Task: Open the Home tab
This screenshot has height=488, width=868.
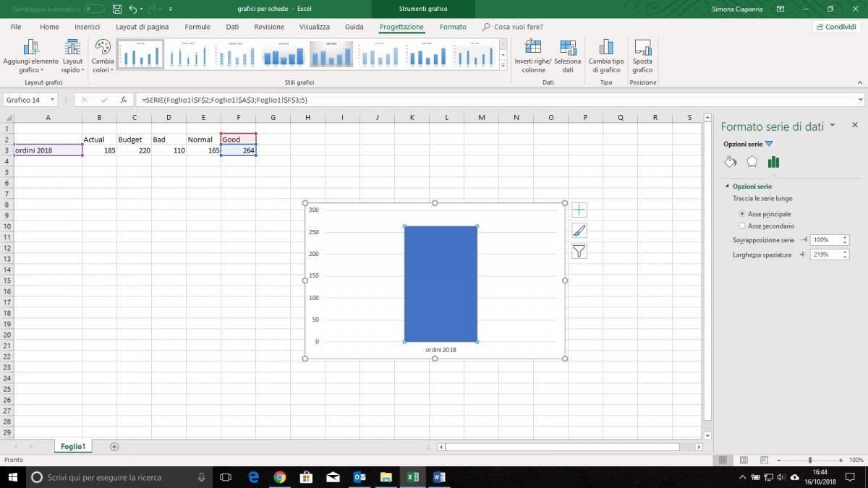Action: tap(49, 26)
